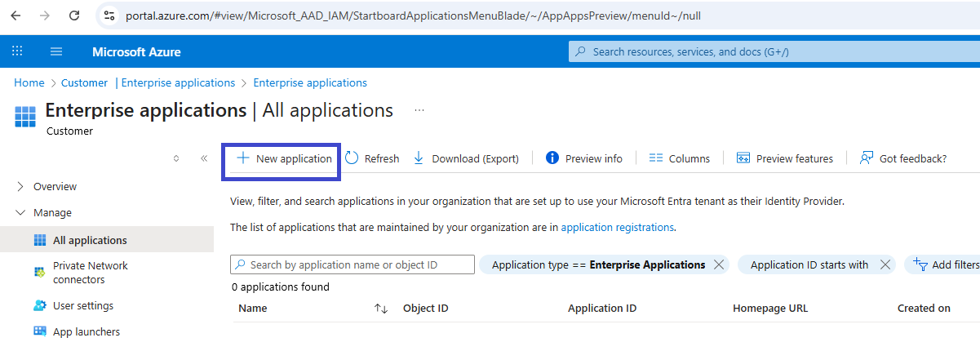Screen dimensions: 980x351
Task: Open the Columns chooser
Action: pyautogui.click(x=679, y=158)
